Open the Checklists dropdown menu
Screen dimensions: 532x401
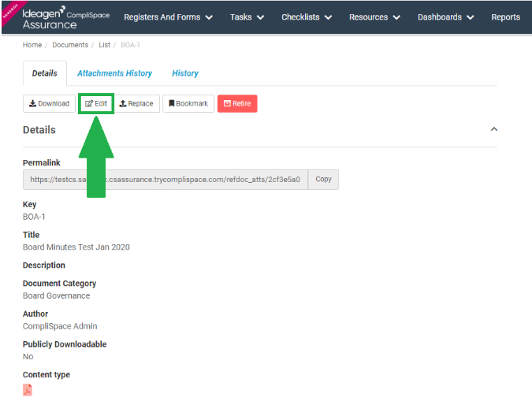point(307,17)
